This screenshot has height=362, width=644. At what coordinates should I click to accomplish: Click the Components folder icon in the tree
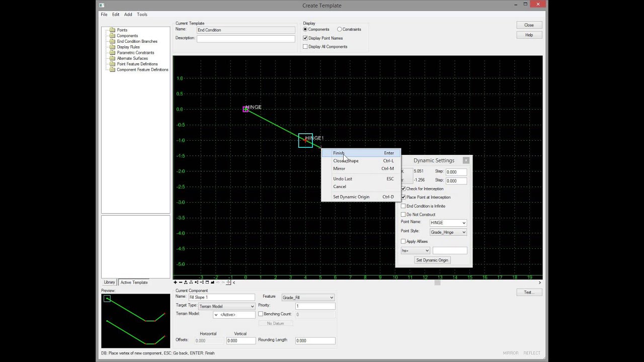point(113,36)
